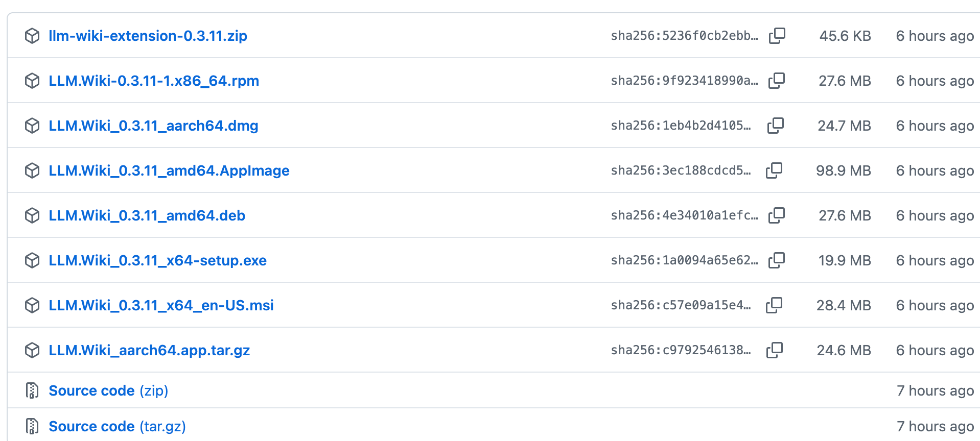This screenshot has width=980, height=441.
Task: Download llm-wiki-extension-0.3.11.zip
Action: pos(148,36)
